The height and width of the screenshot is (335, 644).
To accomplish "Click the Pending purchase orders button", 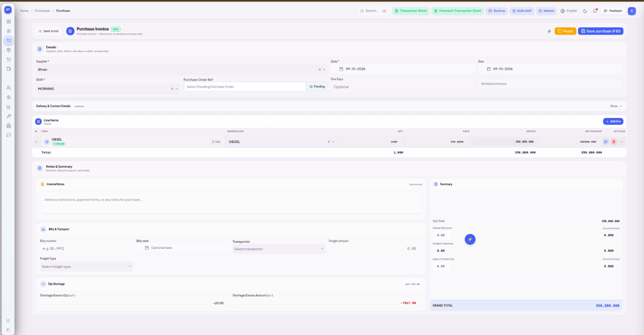I will tap(317, 87).
